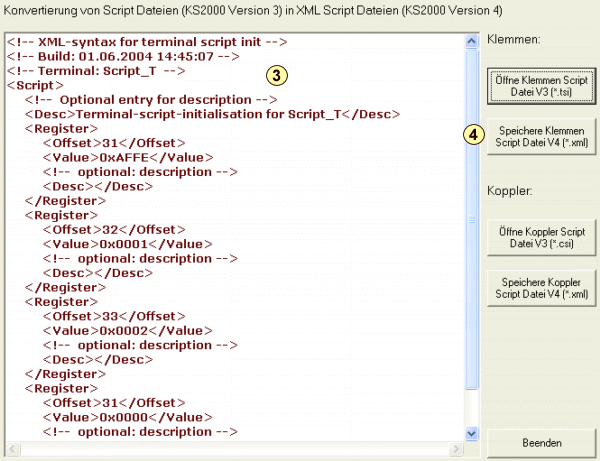Click the 'Terminal: Script_T' comment line
This screenshot has width=600, height=461.
pos(96,71)
